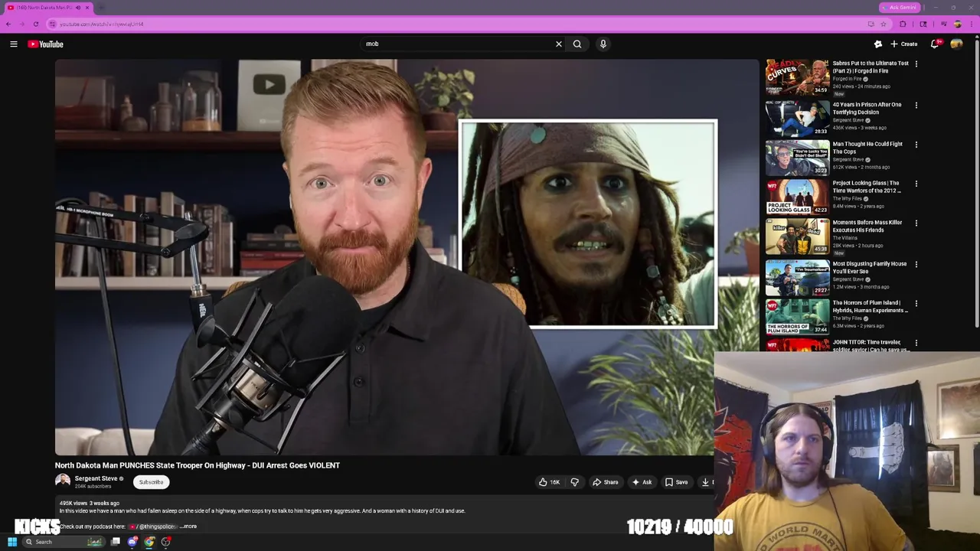The height and width of the screenshot is (551, 980).
Task: Go to YouTube home via logo
Action: 45,44
